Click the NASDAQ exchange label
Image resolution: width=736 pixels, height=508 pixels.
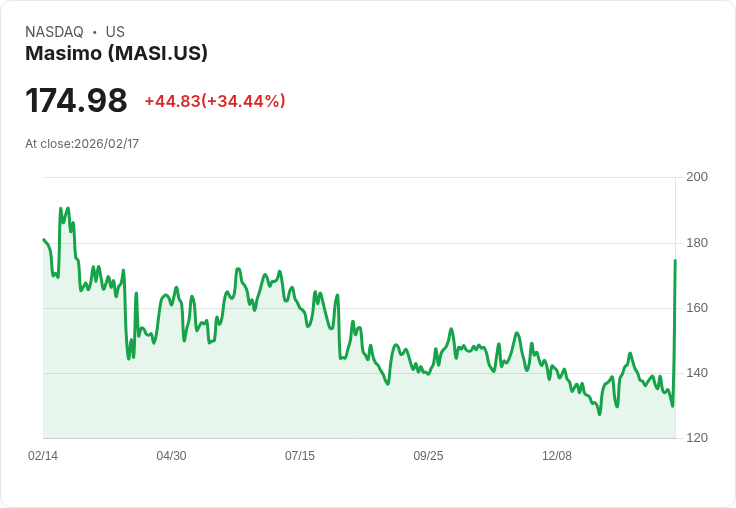click(54, 32)
